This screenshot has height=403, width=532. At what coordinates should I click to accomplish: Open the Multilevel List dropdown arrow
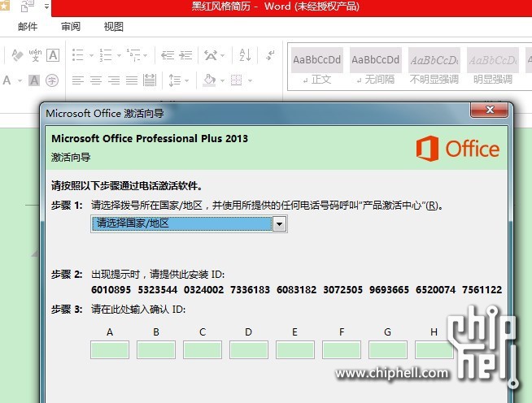pyautogui.click(x=146, y=55)
